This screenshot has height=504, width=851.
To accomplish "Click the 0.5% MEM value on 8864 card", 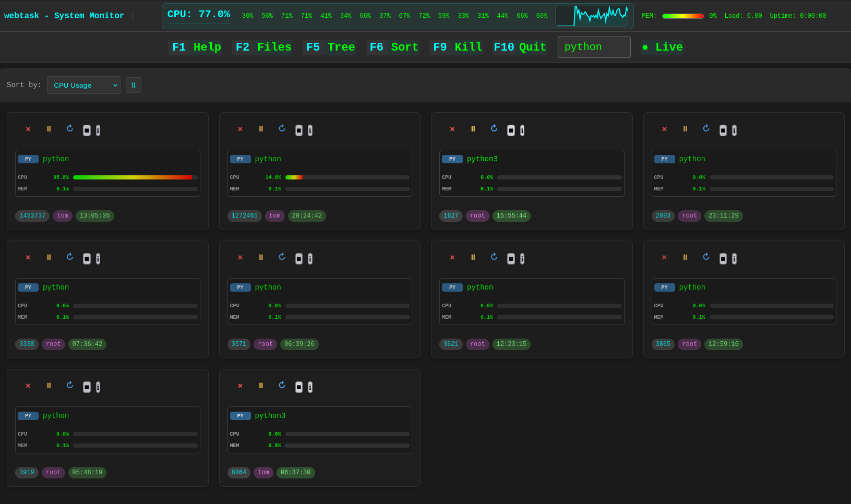I will point(274,446).
